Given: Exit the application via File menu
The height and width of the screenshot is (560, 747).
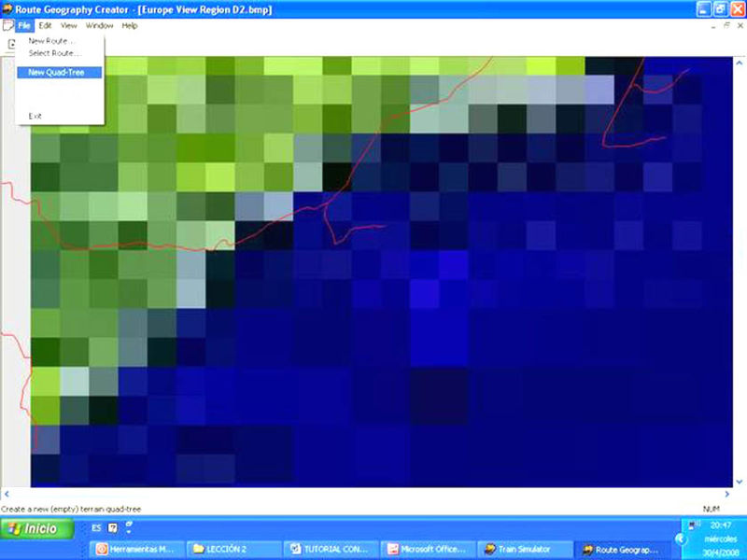Looking at the screenshot, I should coord(35,116).
